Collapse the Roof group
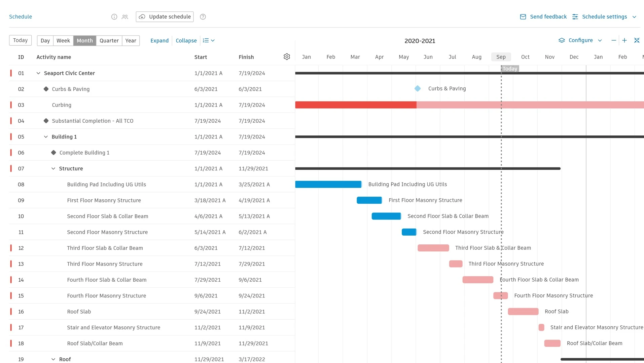The width and height of the screenshot is (644, 363). [x=53, y=359]
